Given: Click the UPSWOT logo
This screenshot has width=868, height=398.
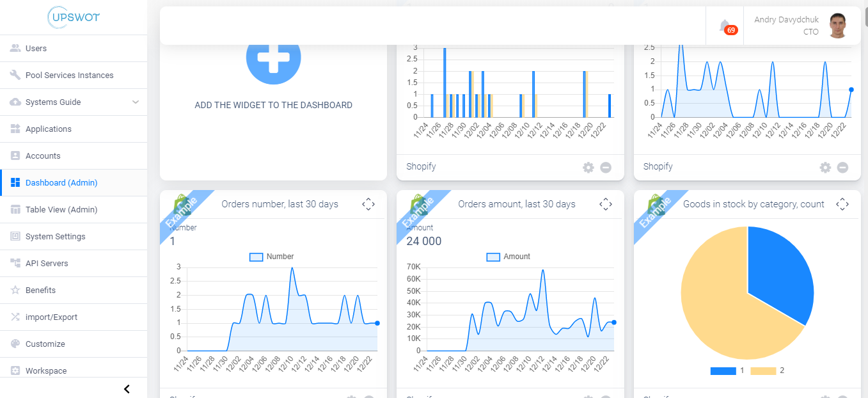Looking at the screenshot, I should 74,17.
